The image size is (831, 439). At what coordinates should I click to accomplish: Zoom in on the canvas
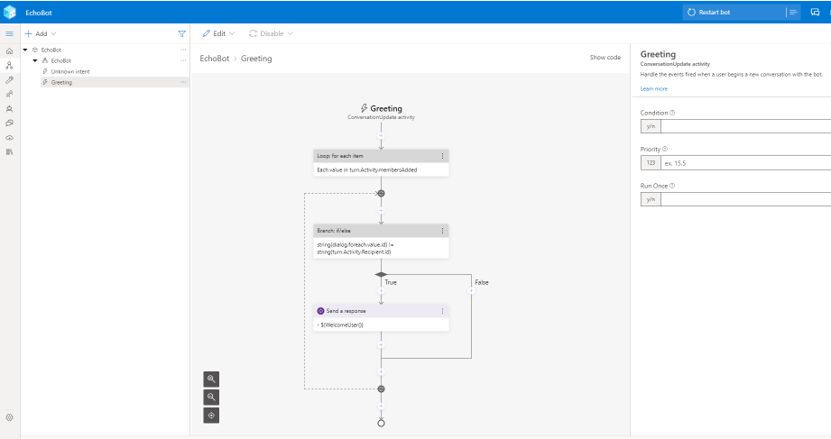[211, 379]
